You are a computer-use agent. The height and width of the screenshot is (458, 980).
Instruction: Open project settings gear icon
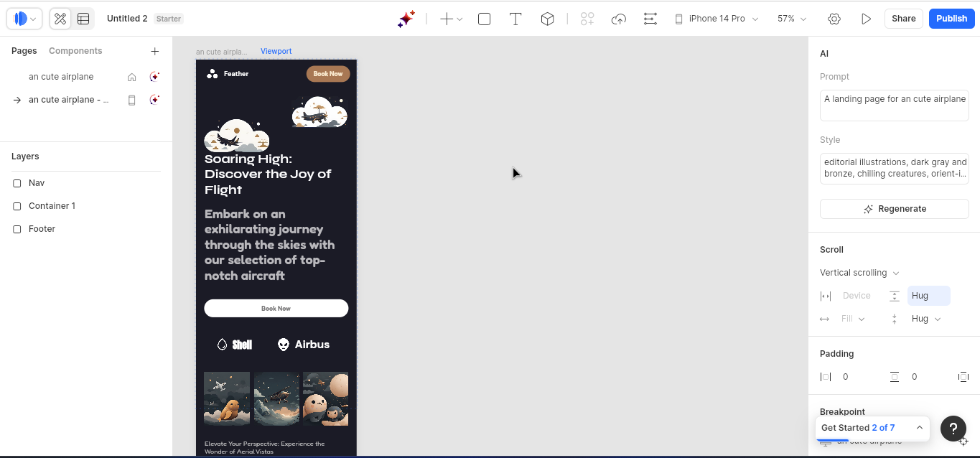coord(834,19)
